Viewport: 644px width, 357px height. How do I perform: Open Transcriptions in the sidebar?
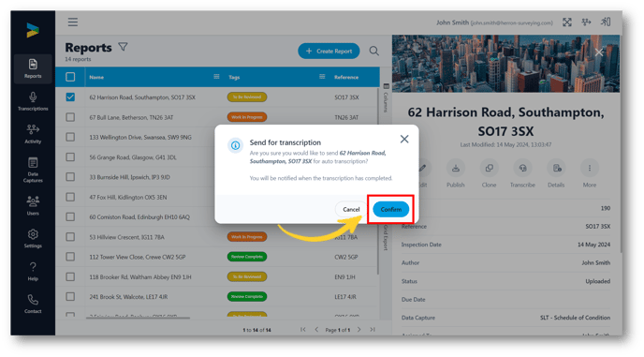(x=33, y=101)
